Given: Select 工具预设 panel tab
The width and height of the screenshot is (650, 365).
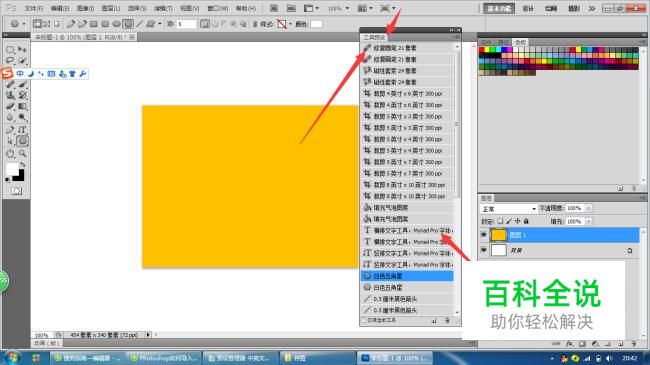Looking at the screenshot, I should 374,37.
